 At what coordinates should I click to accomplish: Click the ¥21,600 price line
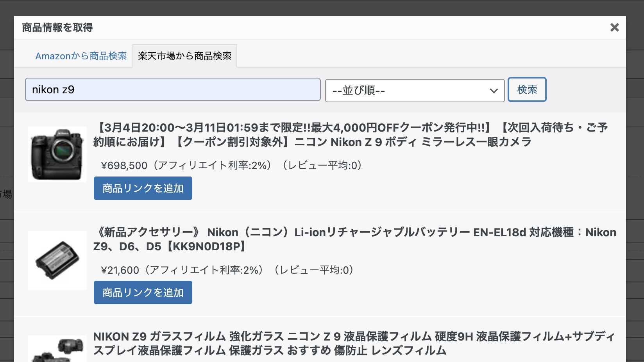tap(227, 270)
